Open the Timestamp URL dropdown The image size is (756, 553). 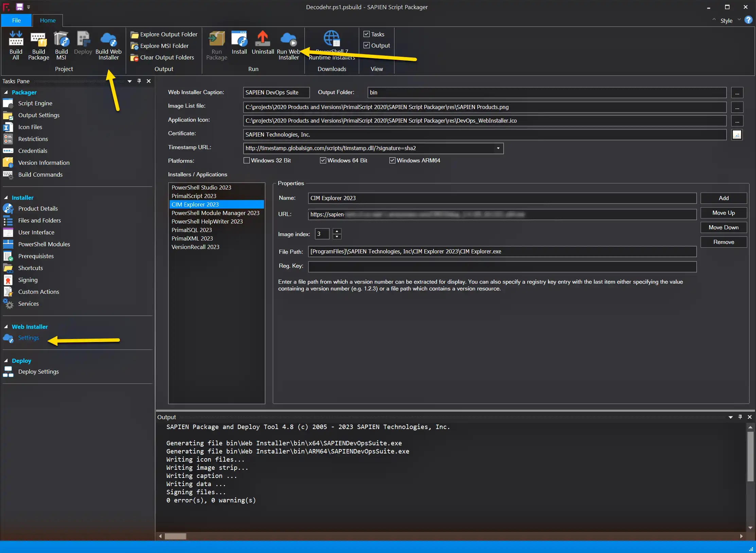click(x=498, y=148)
